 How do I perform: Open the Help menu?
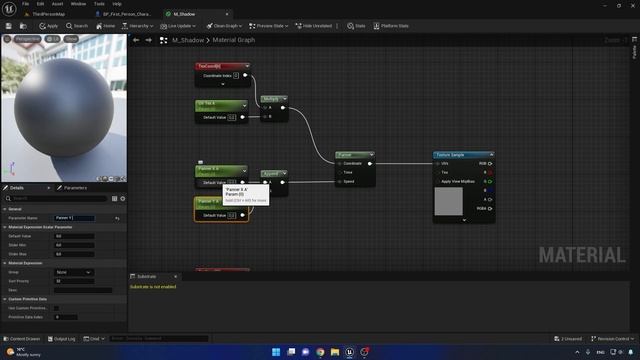click(x=117, y=4)
